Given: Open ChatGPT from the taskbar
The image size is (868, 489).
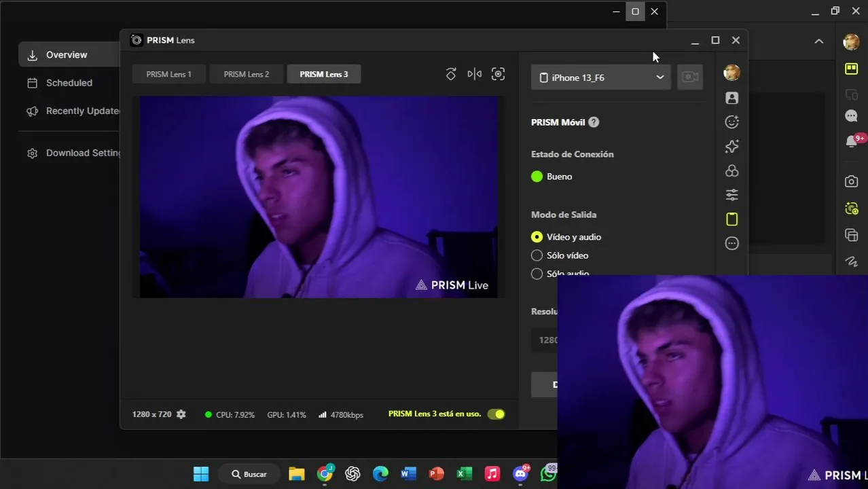Looking at the screenshot, I should click(x=352, y=474).
